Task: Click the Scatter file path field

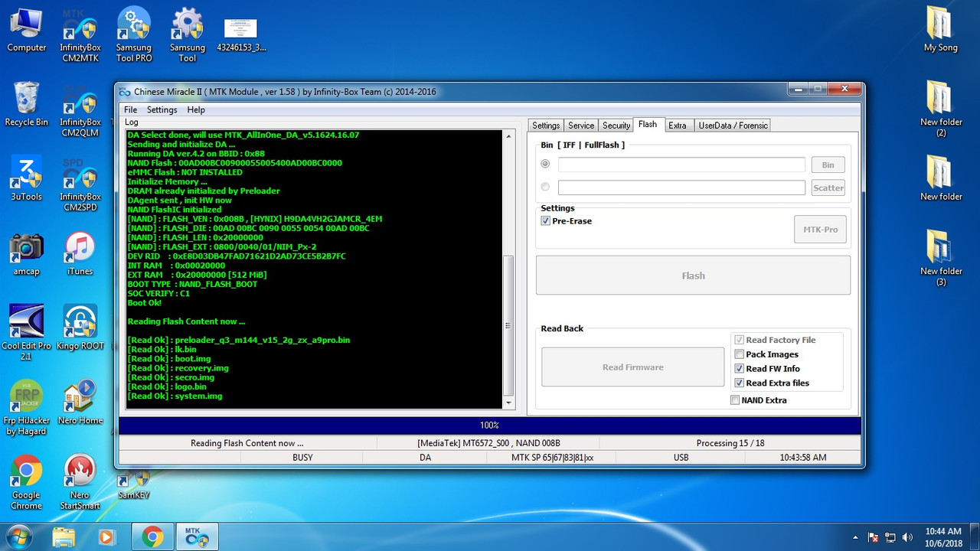Action: point(681,187)
